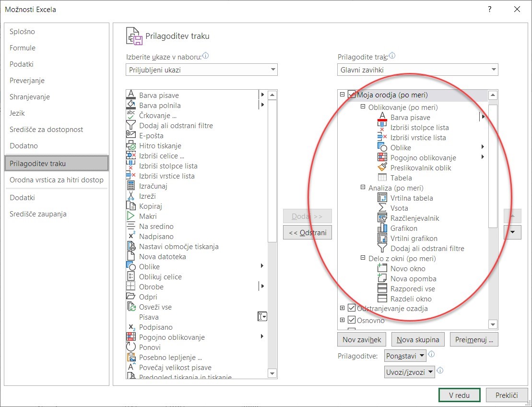Image resolution: width=532 pixels, height=407 pixels.
Task: Select the Podpisano subscript icon
Action: (131, 327)
